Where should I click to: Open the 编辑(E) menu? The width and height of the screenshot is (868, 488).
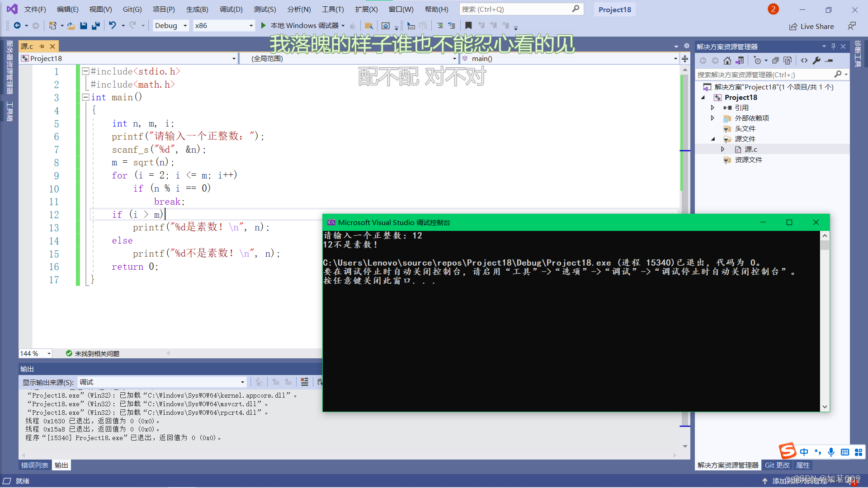coord(67,9)
